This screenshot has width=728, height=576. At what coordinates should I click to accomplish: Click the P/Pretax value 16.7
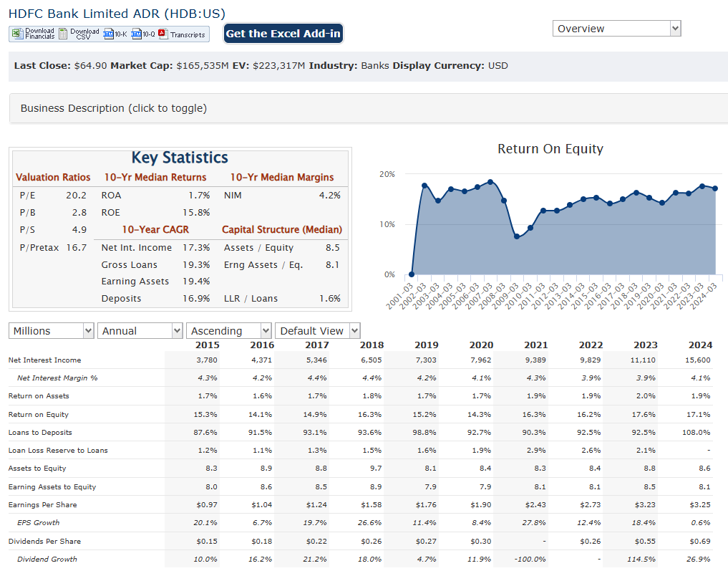point(76,248)
